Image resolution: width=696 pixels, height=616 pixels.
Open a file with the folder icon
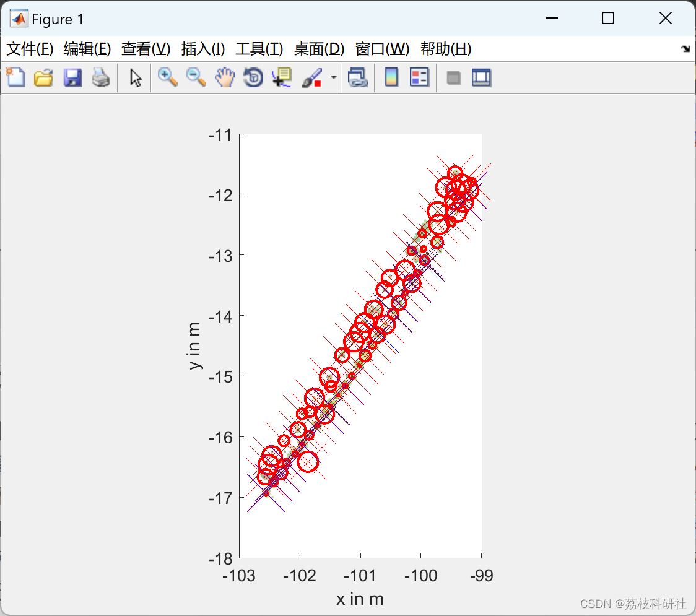point(43,78)
